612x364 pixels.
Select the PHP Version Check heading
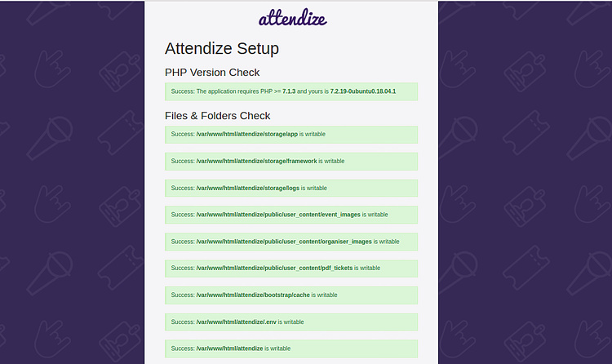point(212,73)
